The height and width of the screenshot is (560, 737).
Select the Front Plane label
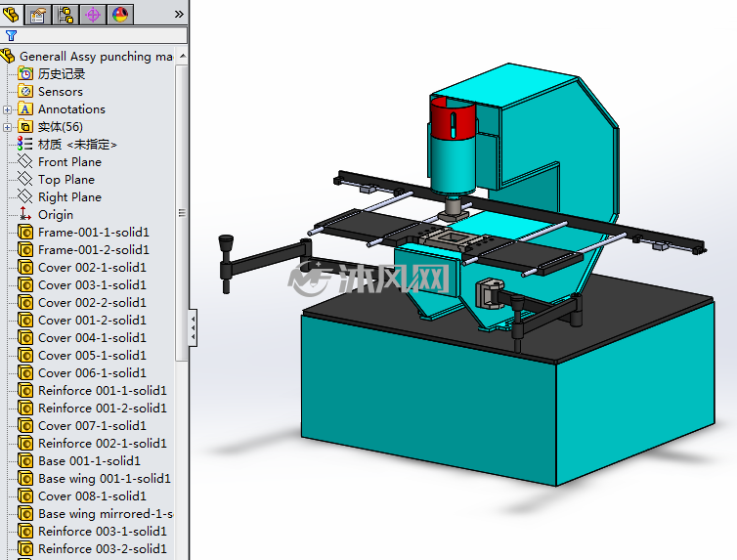coord(69,162)
